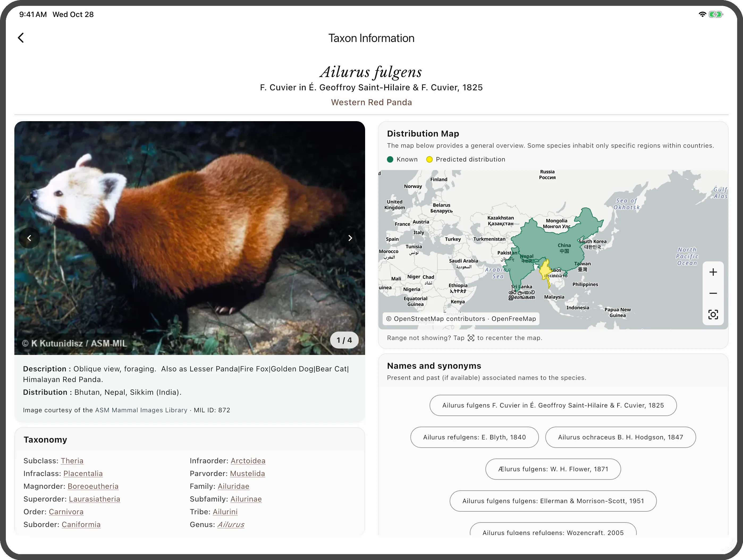Open the Laurasiatheria superorder link
The image size is (743, 560).
(x=94, y=499)
